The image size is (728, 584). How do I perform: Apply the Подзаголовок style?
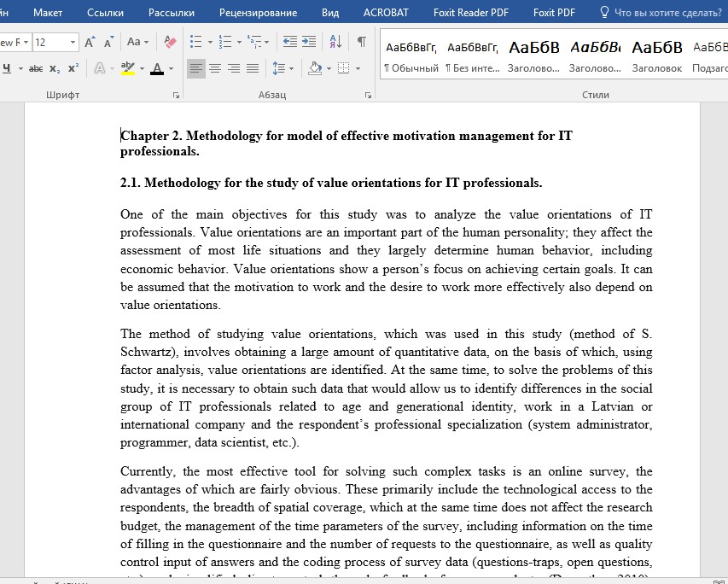point(709,56)
